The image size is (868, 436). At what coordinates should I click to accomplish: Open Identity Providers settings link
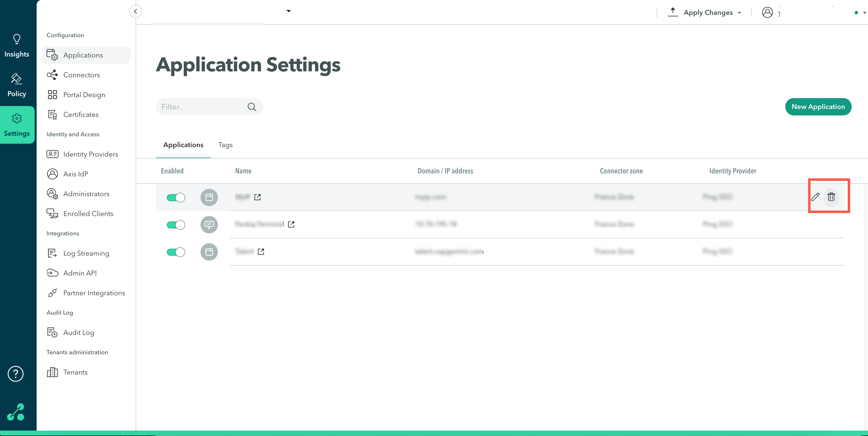pos(90,154)
